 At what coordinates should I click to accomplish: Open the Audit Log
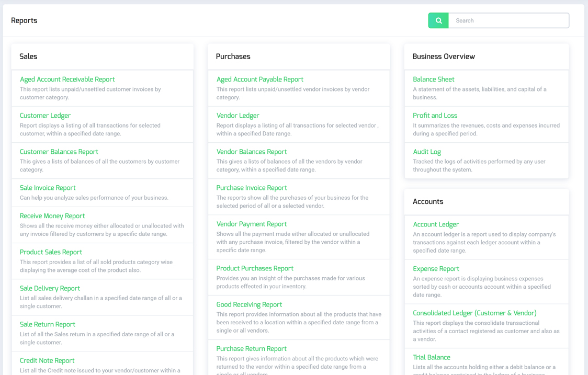(x=427, y=152)
